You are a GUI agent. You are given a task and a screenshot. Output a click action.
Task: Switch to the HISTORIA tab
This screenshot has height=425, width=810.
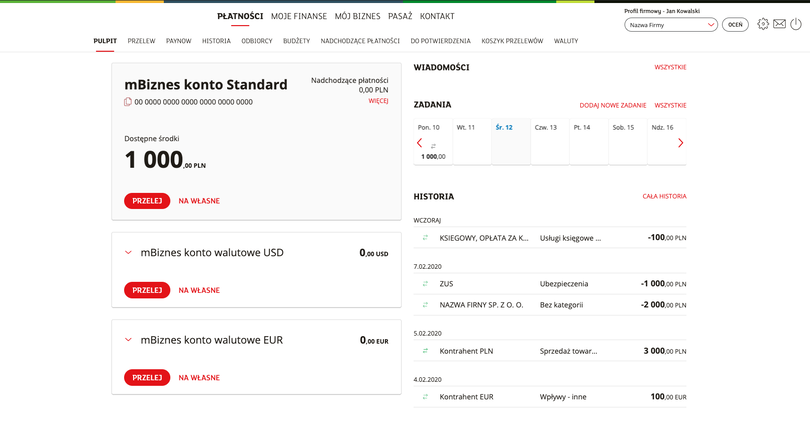tap(216, 41)
